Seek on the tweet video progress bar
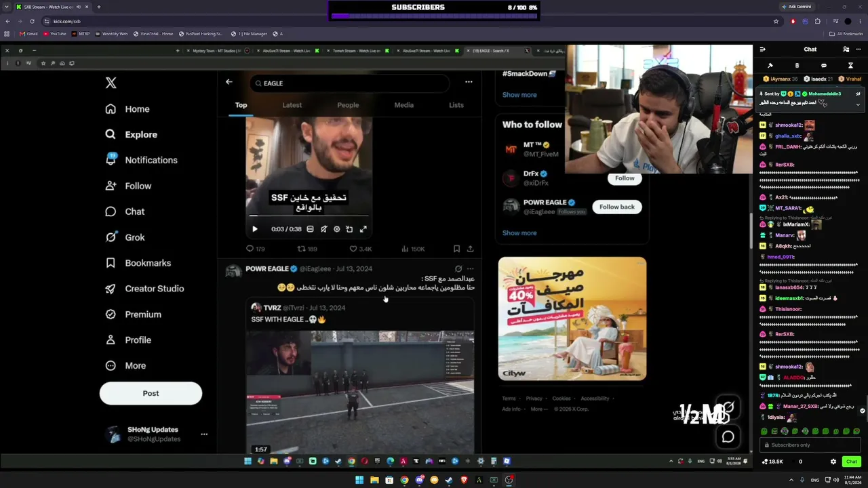The width and height of the screenshot is (868, 488). tap(309, 216)
